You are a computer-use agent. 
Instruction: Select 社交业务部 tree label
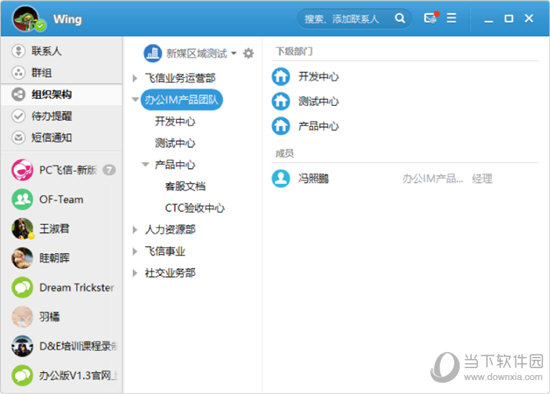click(x=170, y=273)
